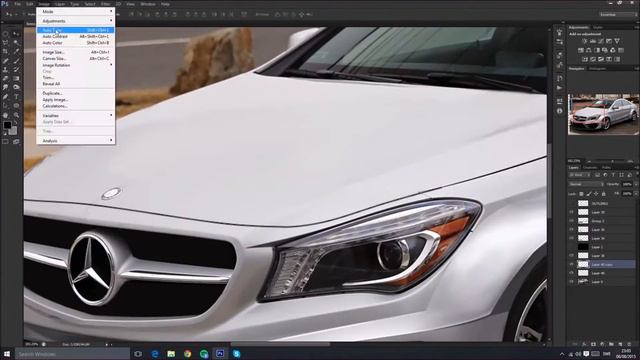
Task: Select the Clone Stamp tool
Action: tap(6, 70)
